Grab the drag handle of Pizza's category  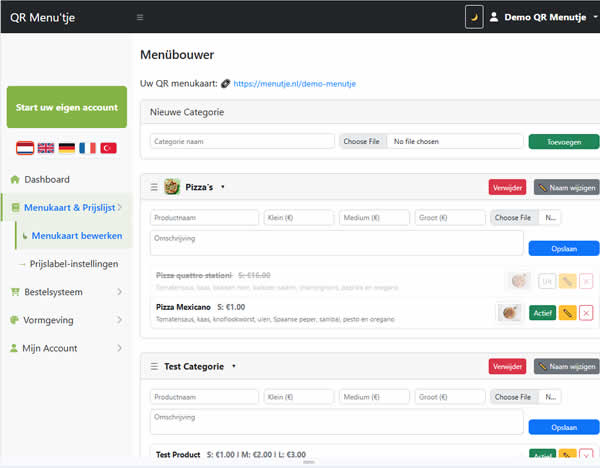[x=154, y=187]
